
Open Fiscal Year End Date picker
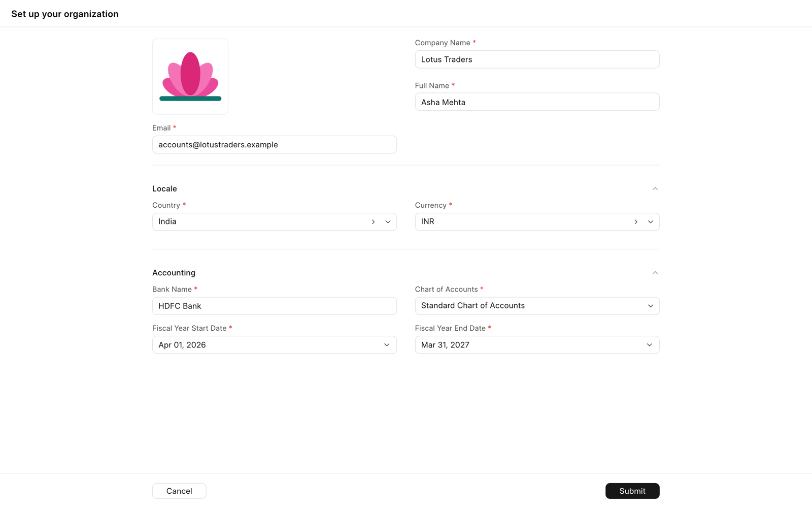(537, 345)
